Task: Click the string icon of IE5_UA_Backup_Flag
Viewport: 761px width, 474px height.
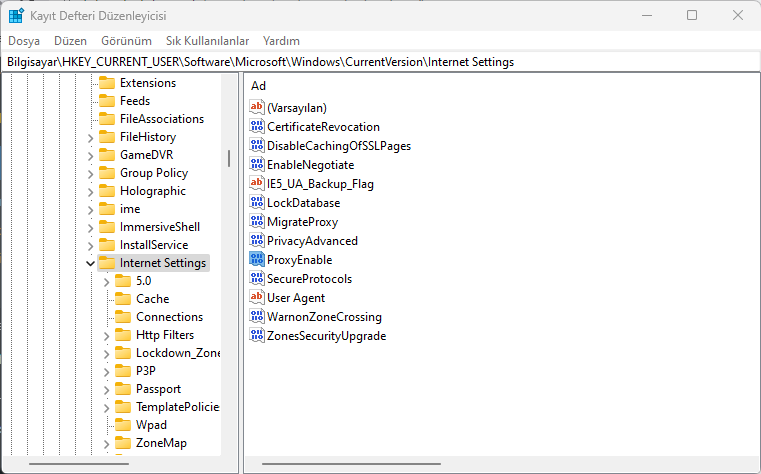Action: point(257,183)
